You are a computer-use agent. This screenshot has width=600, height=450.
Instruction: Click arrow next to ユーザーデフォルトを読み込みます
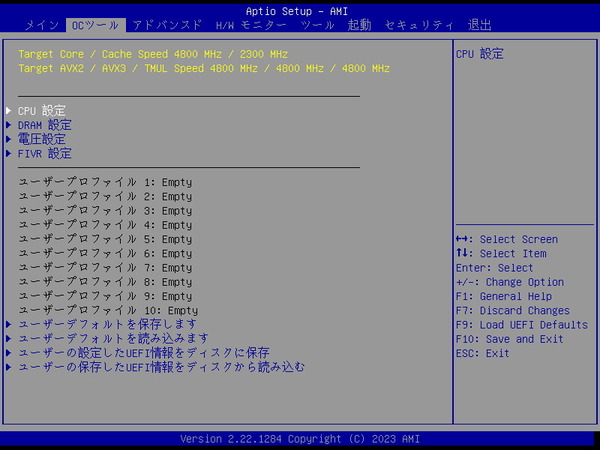pyautogui.click(x=8, y=339)
